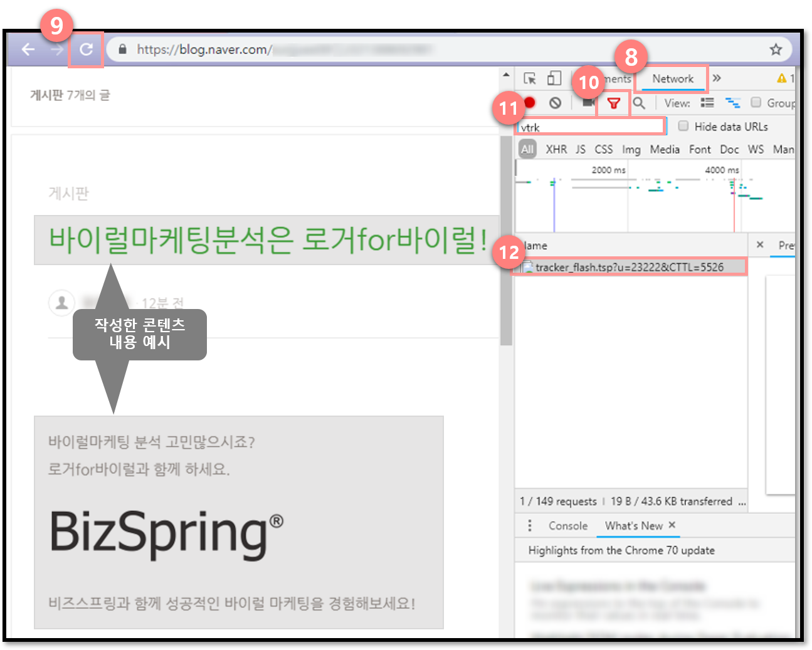
Task: Open network search with magnifier icon
Action: tap(639, 103)
